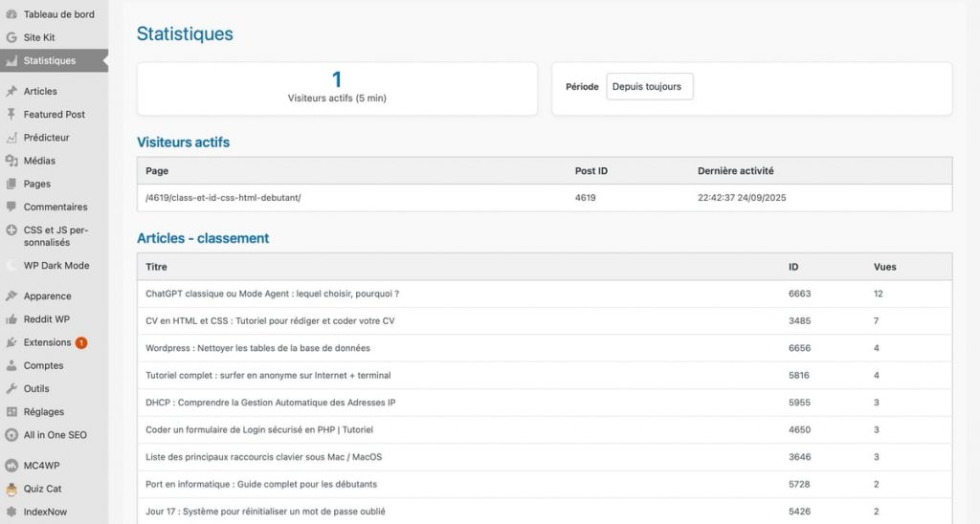Click the Prédicteur graph icon

[11, 138]
